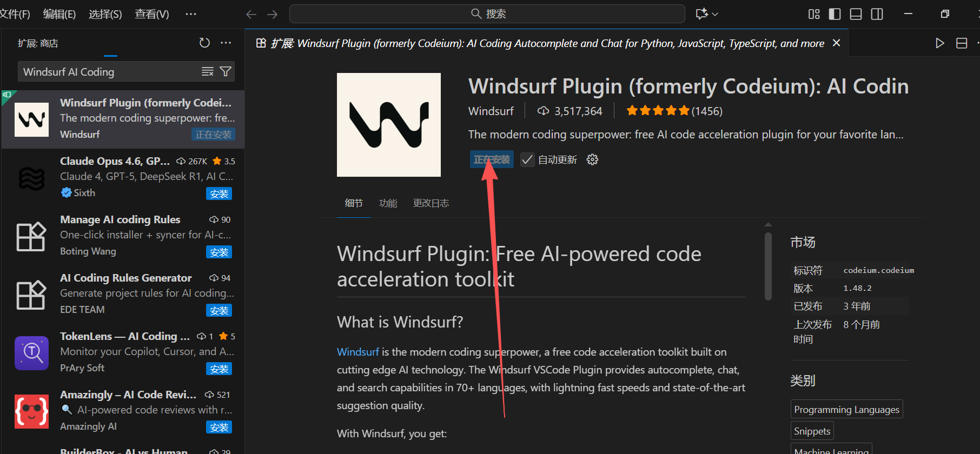Open the 编辑(E) menu

tap(59, 14)
